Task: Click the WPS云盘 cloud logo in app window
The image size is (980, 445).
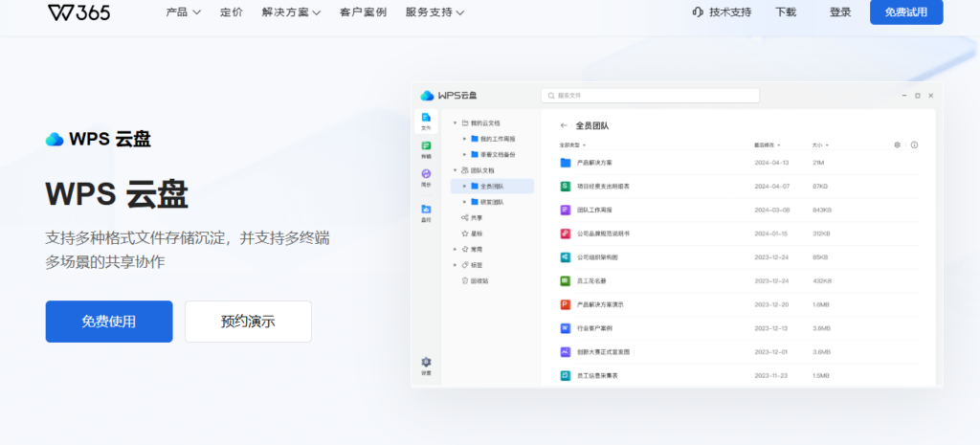Action: 427,96
